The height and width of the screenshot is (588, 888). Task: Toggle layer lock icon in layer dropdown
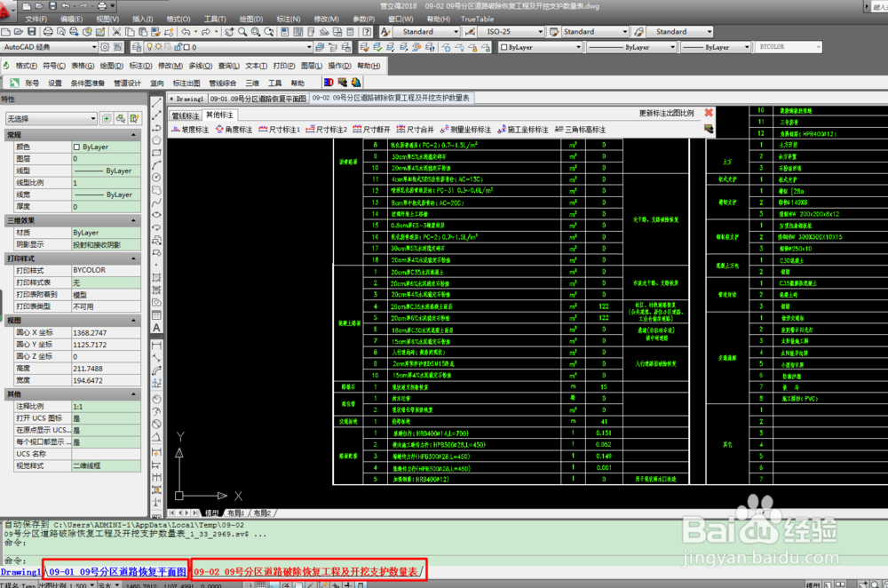point(178,47)
